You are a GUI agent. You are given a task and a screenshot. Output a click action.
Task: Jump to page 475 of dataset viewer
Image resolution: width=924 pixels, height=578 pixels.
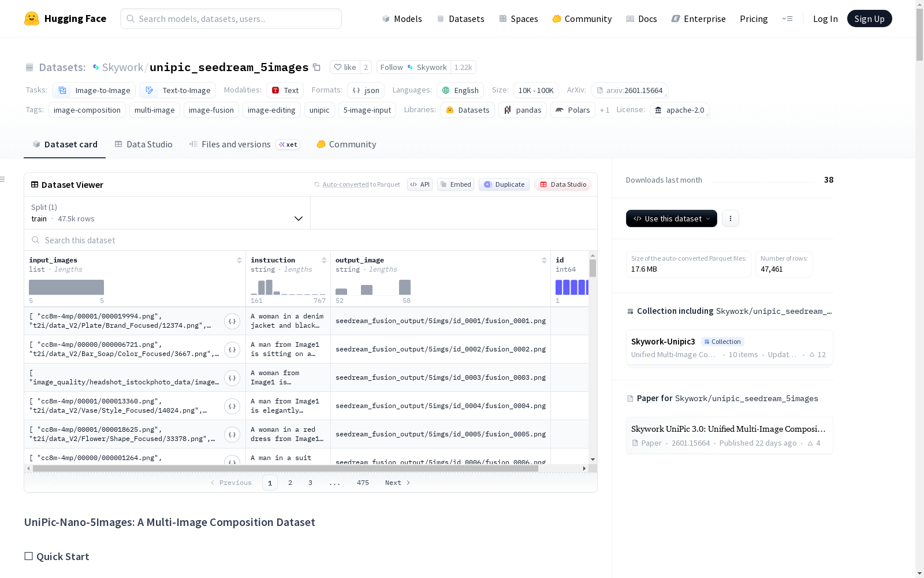[363, 483]
